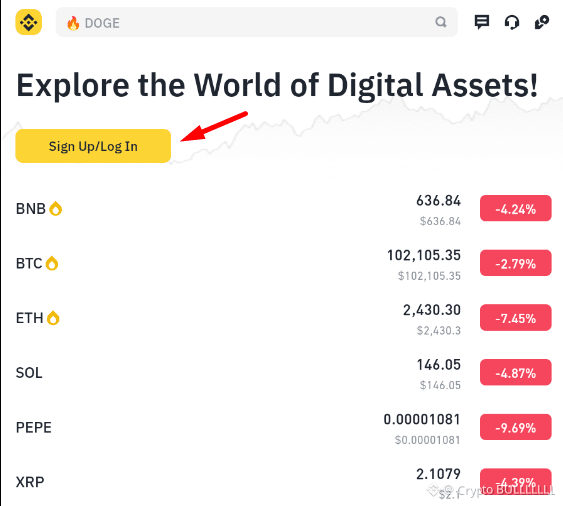Click the SOL -4.87% change badge
The image size is (563, 506).
click(516, 372)
